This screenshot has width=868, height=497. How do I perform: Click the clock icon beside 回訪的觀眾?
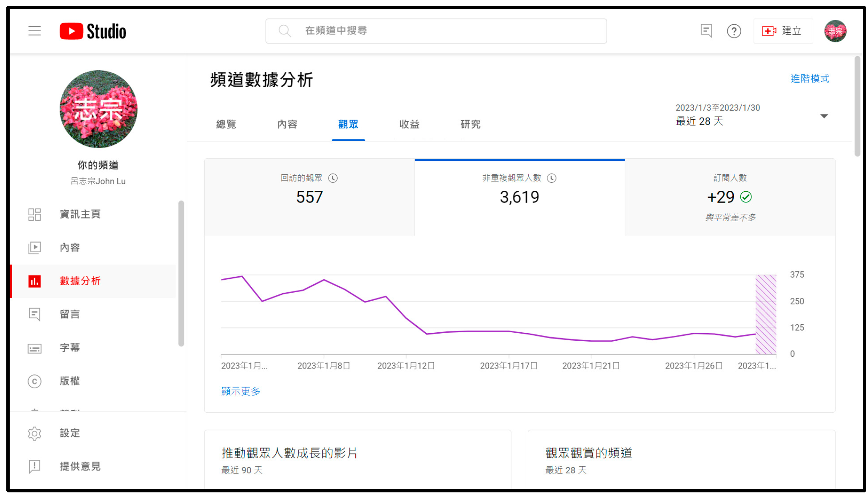pyautogui.click(x=333, y=178)
